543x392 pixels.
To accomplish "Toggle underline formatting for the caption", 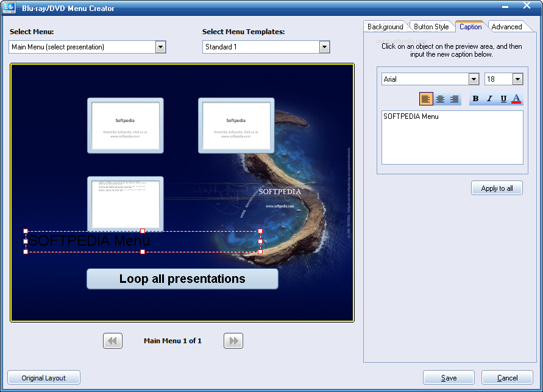I will (503, 99).
